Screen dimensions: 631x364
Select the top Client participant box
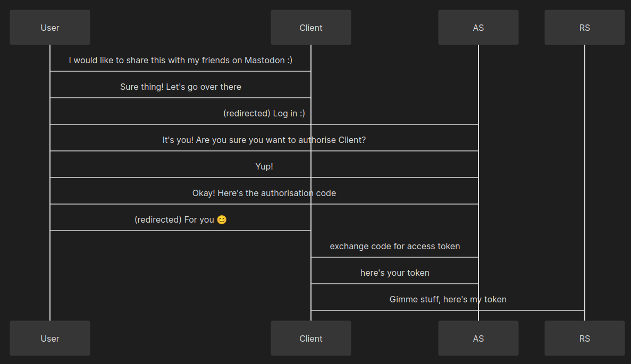click(311, 28)
